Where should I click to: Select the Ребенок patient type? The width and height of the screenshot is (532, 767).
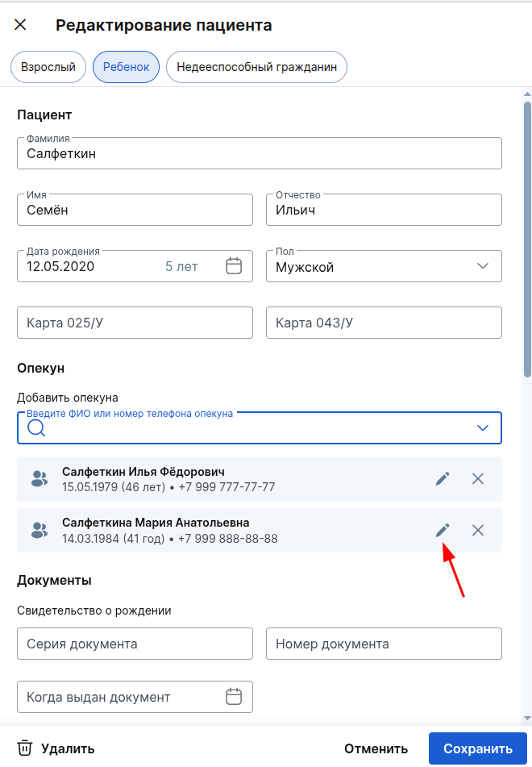[127, 67]
